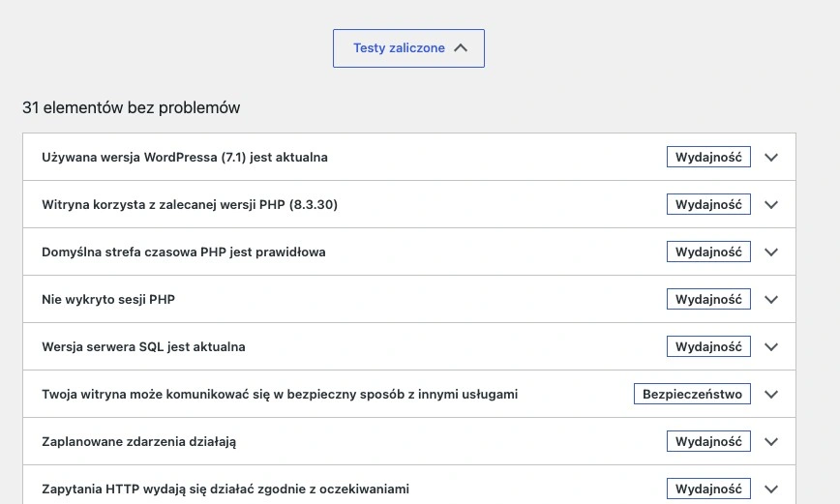
Task: Click 'Zapytania HTTP wydają się działać' title
Action: [225, 489]
